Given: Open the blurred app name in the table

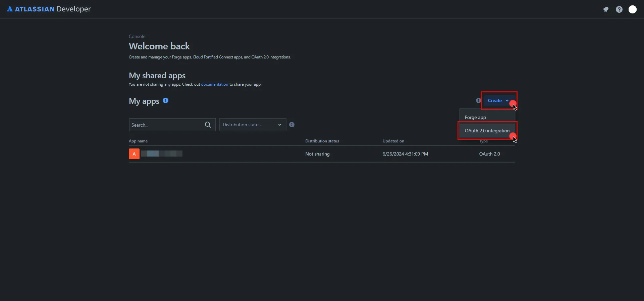Looking at the screenshot, I should [162, 154].
